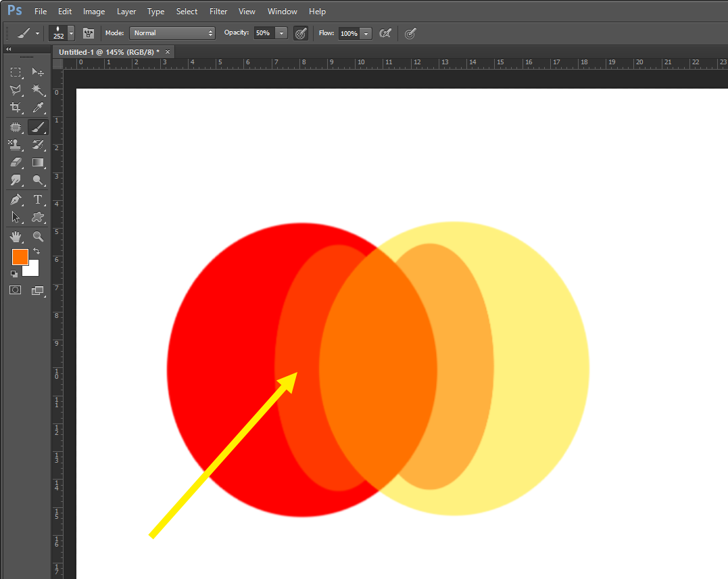Toggle tablet pressure for size
728x579 pixels.
click(410, 33)
